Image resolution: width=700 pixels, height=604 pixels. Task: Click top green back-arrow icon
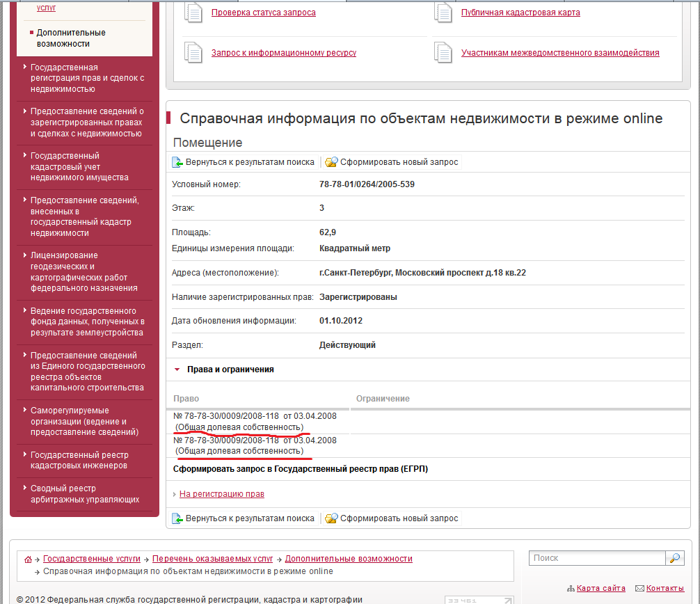coord(177,162)
